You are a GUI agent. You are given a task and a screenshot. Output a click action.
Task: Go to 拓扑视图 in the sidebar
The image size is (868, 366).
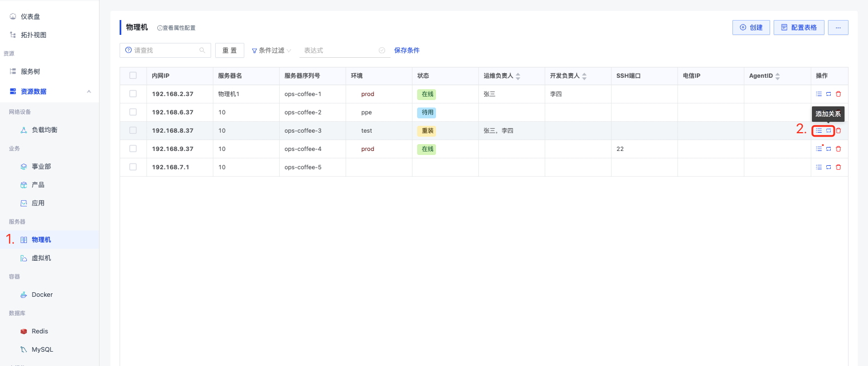pos(33,35)
